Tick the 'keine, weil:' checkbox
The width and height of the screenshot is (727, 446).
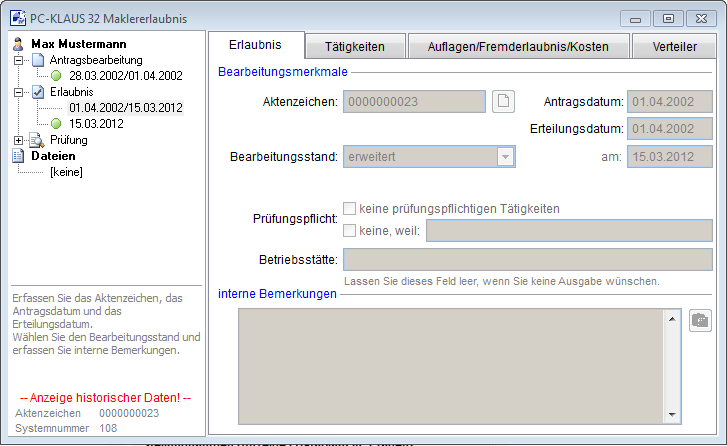pos(350,231)
